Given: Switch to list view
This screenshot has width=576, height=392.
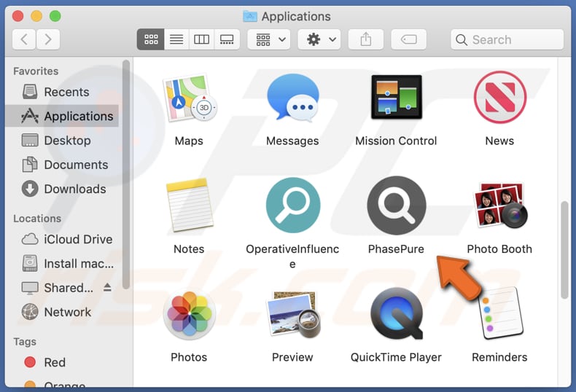Looking at the screenshot, I should pyautogui.click(x=176, y=39).
